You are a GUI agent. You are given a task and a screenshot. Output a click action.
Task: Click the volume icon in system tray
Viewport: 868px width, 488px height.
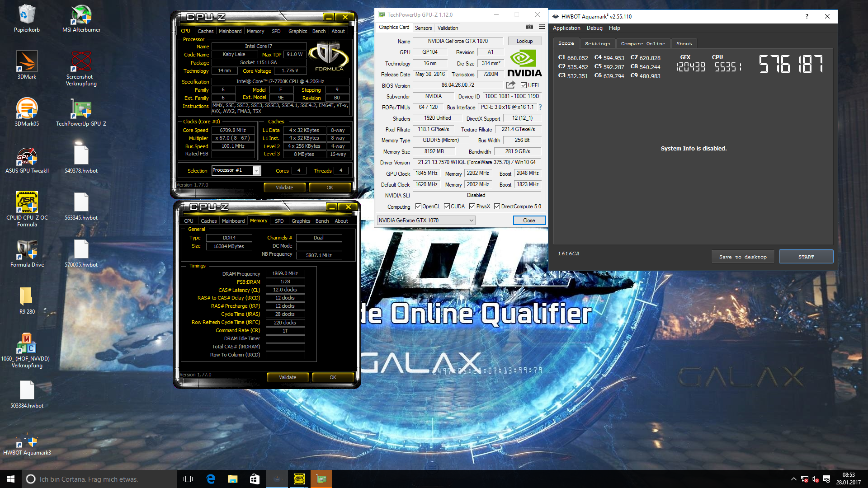pos(815,479)
